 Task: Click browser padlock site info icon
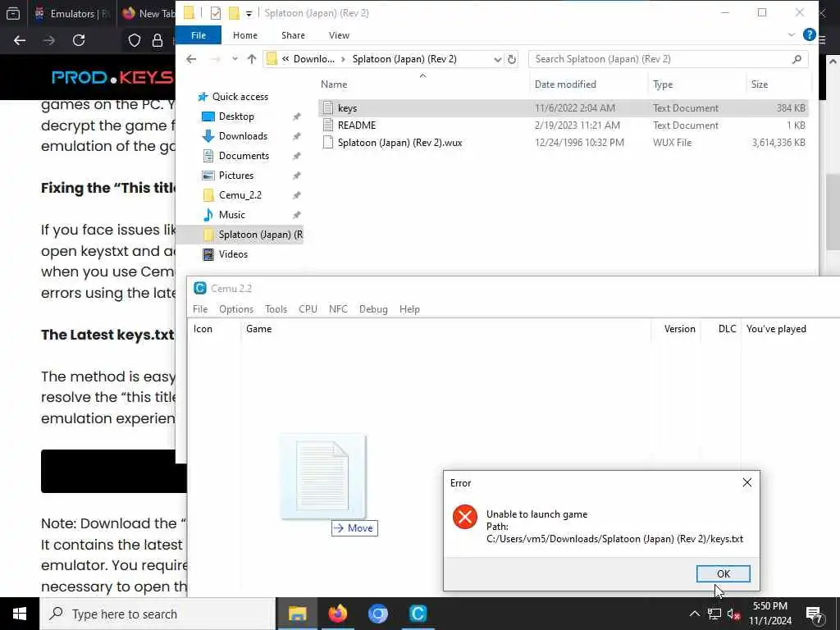[157, 40]
